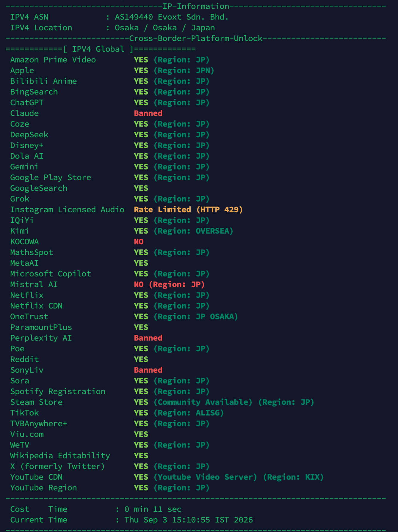Click the Current Time timestamp value
The width and height of the screenshot is (398, 532).
click(x=189, y=520)
